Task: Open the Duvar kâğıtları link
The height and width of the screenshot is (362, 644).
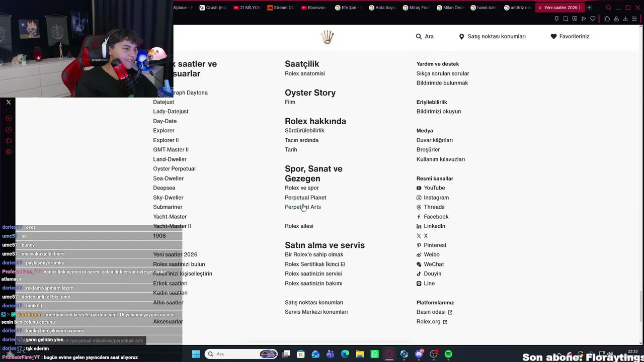Action: (x=435, y=140)
